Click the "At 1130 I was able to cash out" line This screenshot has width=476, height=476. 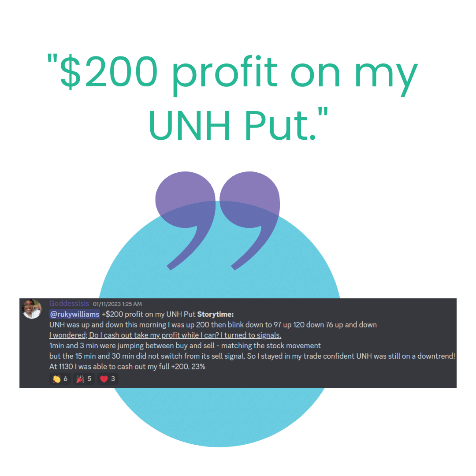(127, 367)
